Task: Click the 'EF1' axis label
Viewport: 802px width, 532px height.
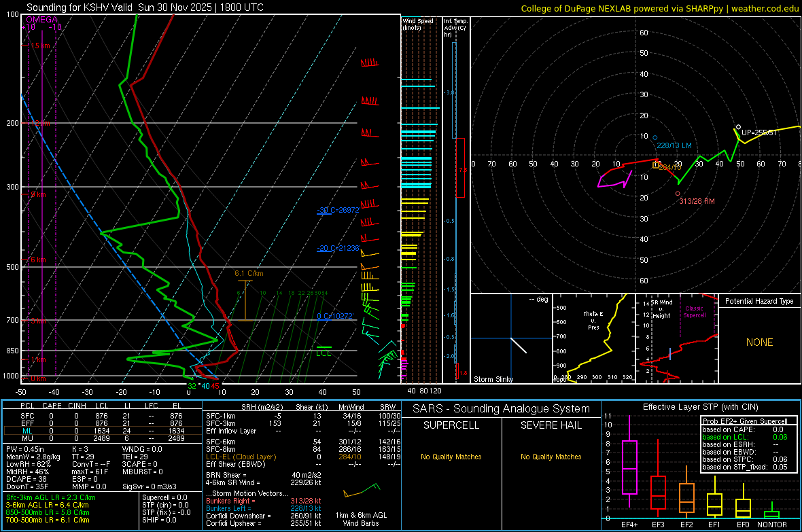Action: tap(714, 525)
